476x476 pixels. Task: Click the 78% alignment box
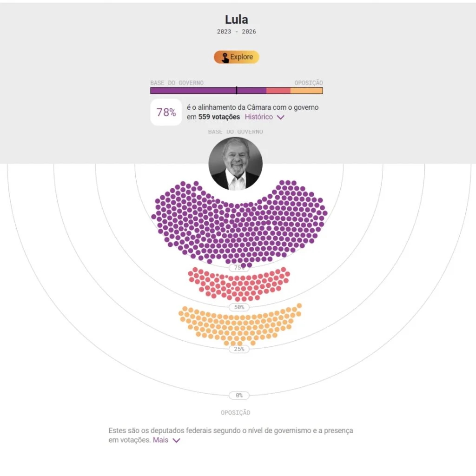[x=166, y=112]
